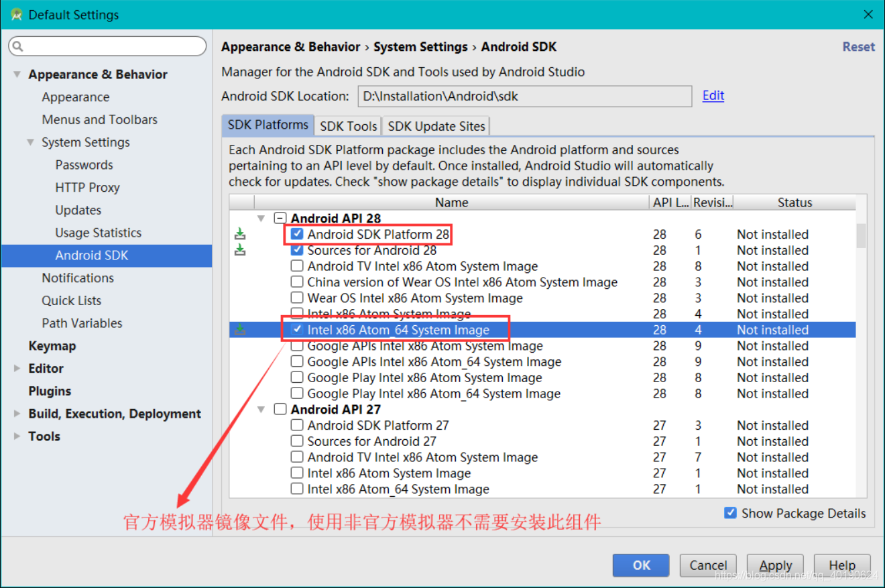Open HTTP Proxy settings page
This screenshot has width=885, height=588.
tap(87, 188)
